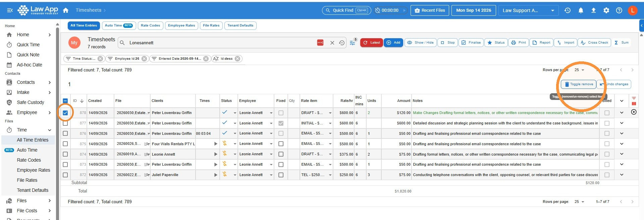
Task: Open Rows per page dropdown at the top
Action: click(x=579, y=70)
